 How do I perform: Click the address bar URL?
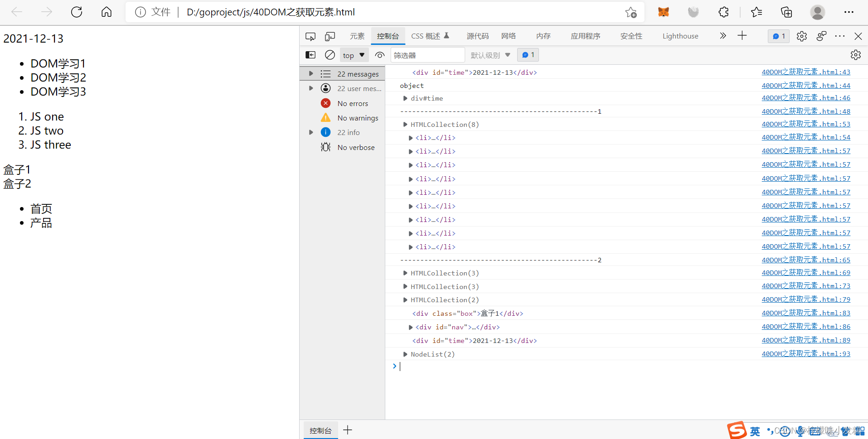(x=271, y=12)
